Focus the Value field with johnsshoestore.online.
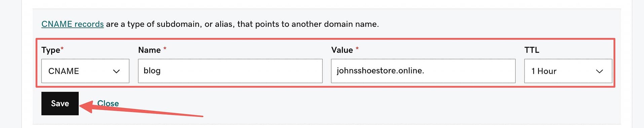This screenshot has width=644, height=128. [x=423, y=71]
